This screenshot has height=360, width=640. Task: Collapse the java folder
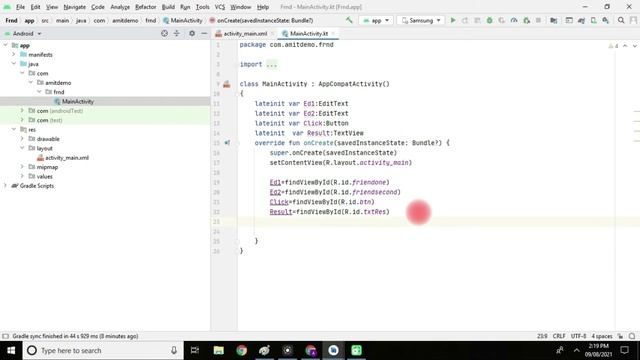[13, 64]
